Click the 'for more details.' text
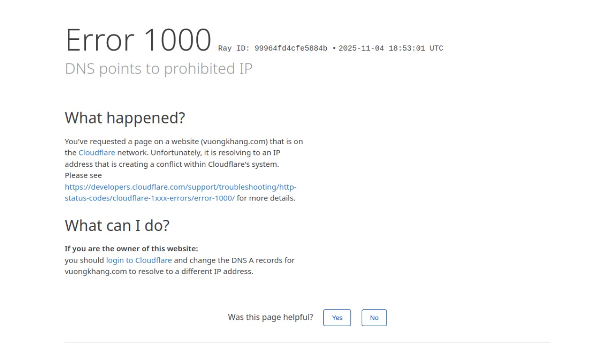 266,198
